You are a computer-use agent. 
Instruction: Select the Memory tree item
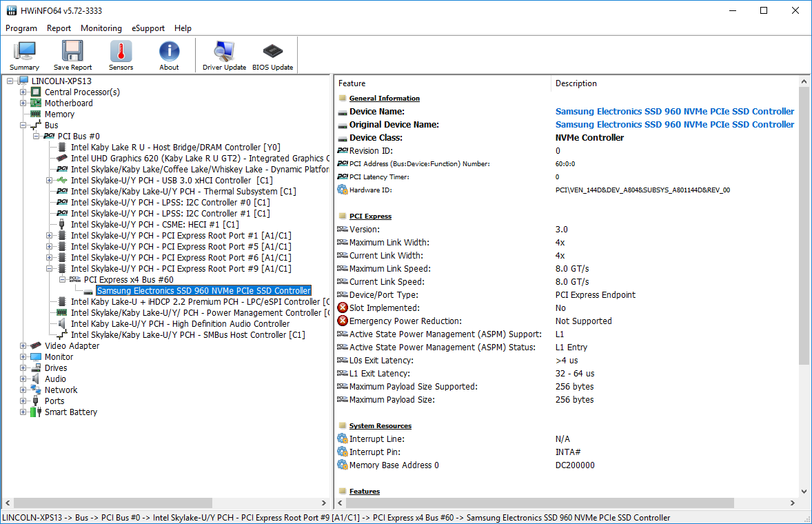click(x=59, y=114)
